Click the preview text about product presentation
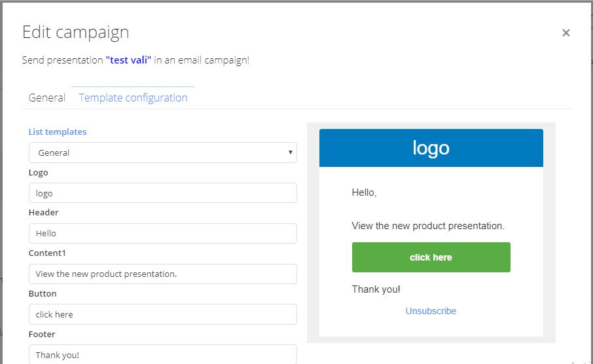Viewport: 593px width, 364px height. click(428, 226)
